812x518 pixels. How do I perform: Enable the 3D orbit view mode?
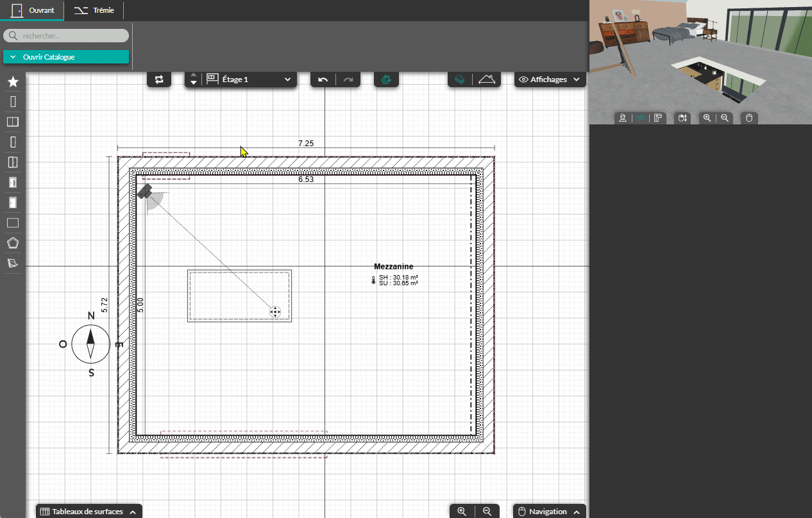click(640, 118)
